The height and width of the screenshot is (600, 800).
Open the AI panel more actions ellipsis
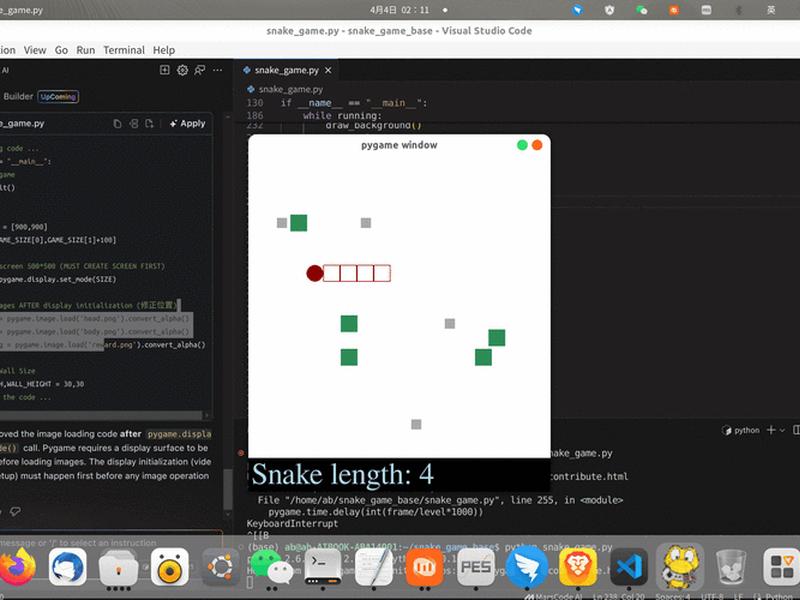tap(217, 70)
